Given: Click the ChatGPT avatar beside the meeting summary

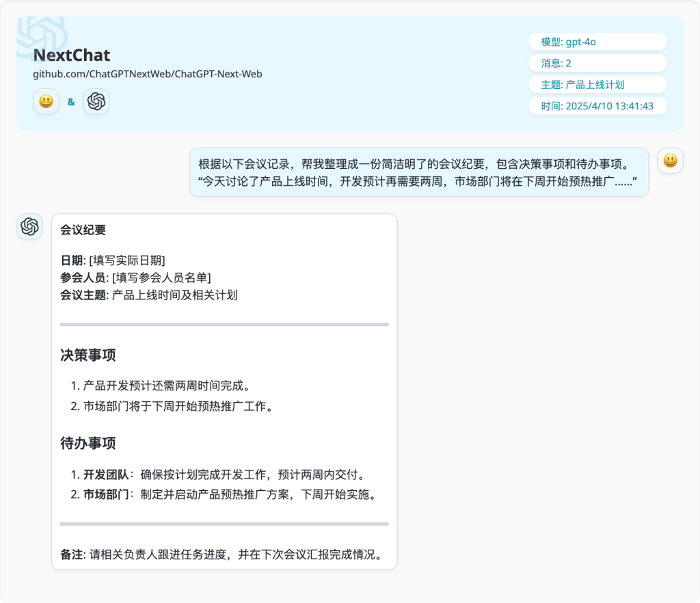Looking at the screenshot, I should [x=29, y=226].
